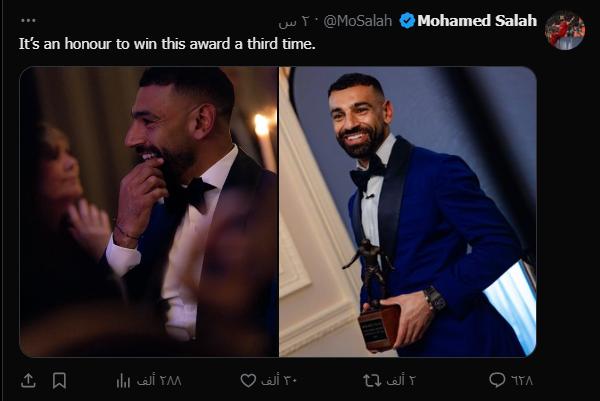Click the Mohamed Salah display name

477,21
